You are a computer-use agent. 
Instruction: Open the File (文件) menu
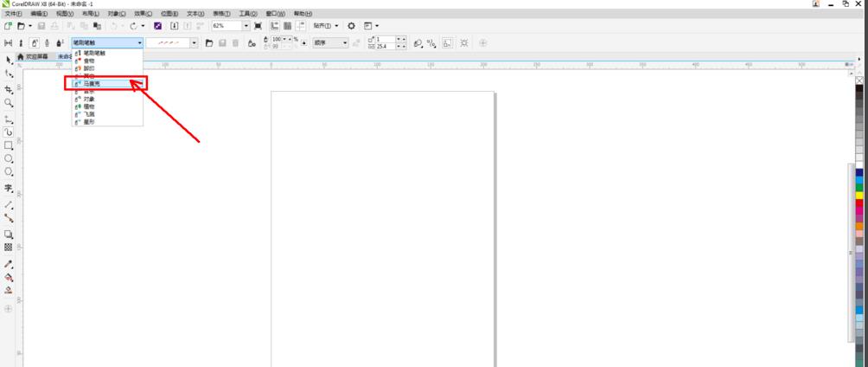point(13,13)
